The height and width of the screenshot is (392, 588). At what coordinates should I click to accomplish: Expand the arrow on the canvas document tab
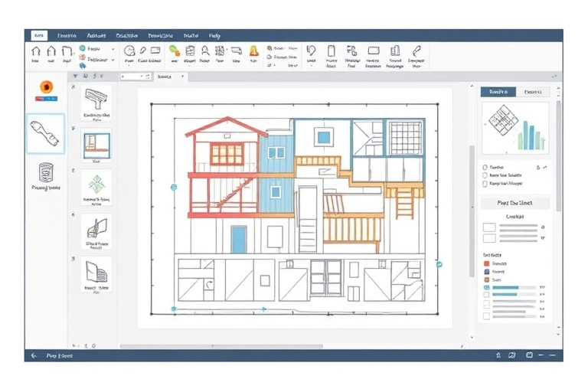[x=183, y=77]
